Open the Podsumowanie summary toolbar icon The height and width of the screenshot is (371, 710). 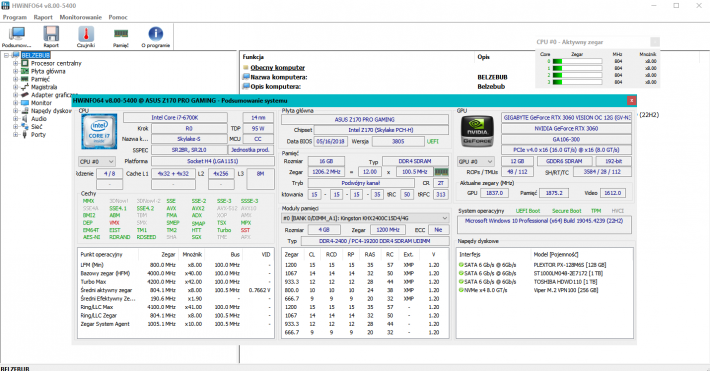pos(16,34)
